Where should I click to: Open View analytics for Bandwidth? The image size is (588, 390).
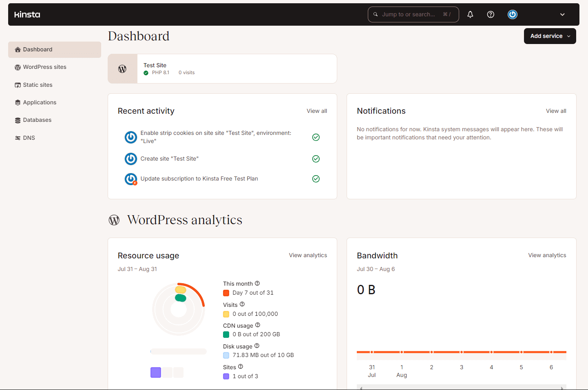point(547,256)
